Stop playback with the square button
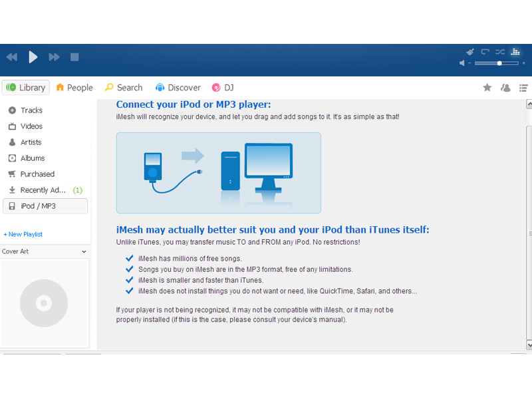The height and width of the screenshot is (399, 532). (74, 57)
